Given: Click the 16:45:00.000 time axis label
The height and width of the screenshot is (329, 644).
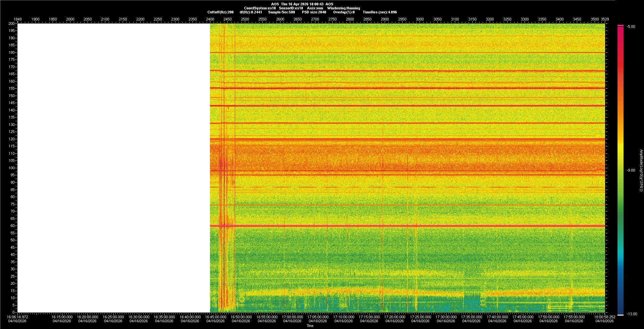Looking at the screenshot, I should [215, 317].
